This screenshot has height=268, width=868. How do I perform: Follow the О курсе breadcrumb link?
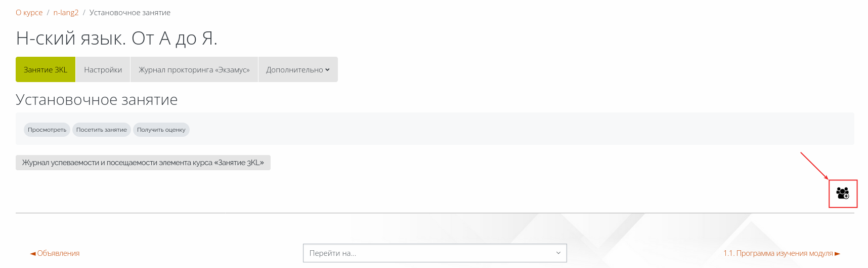pos(29,13)
